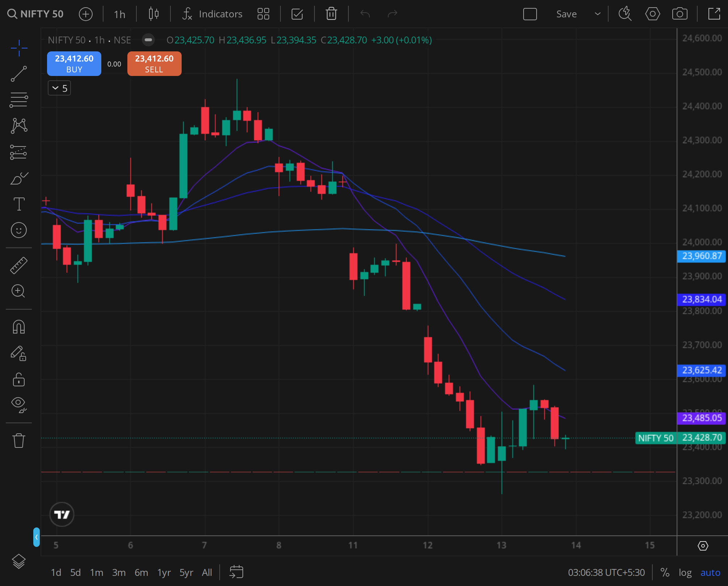Remove drawings with sidebar trash icon

click(x=19, y=441)
